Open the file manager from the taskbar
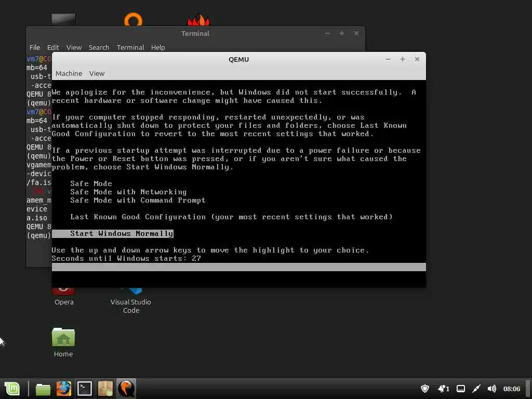This screenshot has height=399, width=532. [x=43, y=389]
